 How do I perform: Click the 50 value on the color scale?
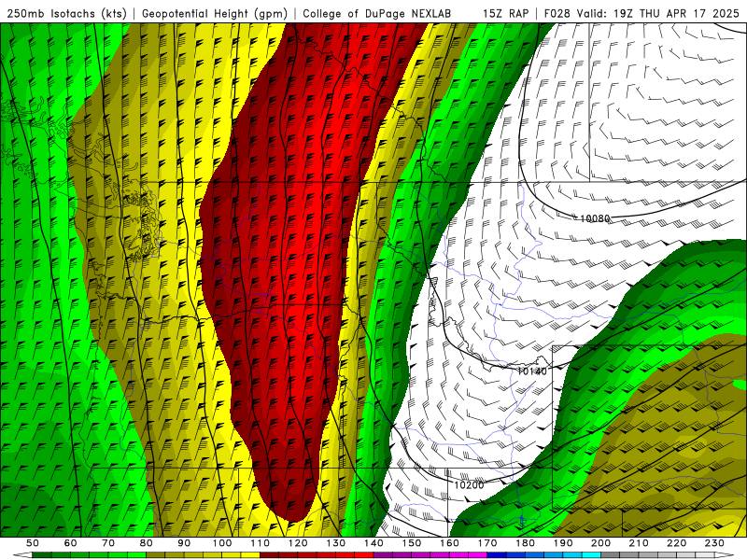(33, 543)
